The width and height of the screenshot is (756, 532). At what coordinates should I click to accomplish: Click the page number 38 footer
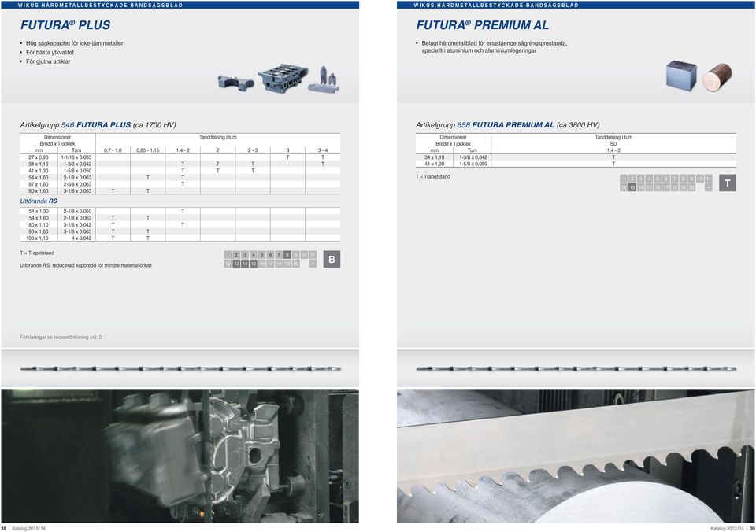pyautogui.click(x=4, y=529)
